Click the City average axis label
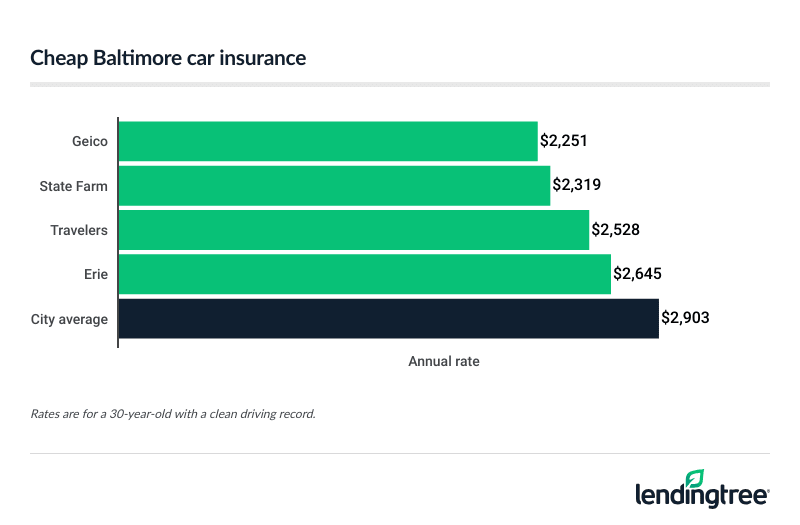This screenshot has height=525, width=800. coord(69,318)
